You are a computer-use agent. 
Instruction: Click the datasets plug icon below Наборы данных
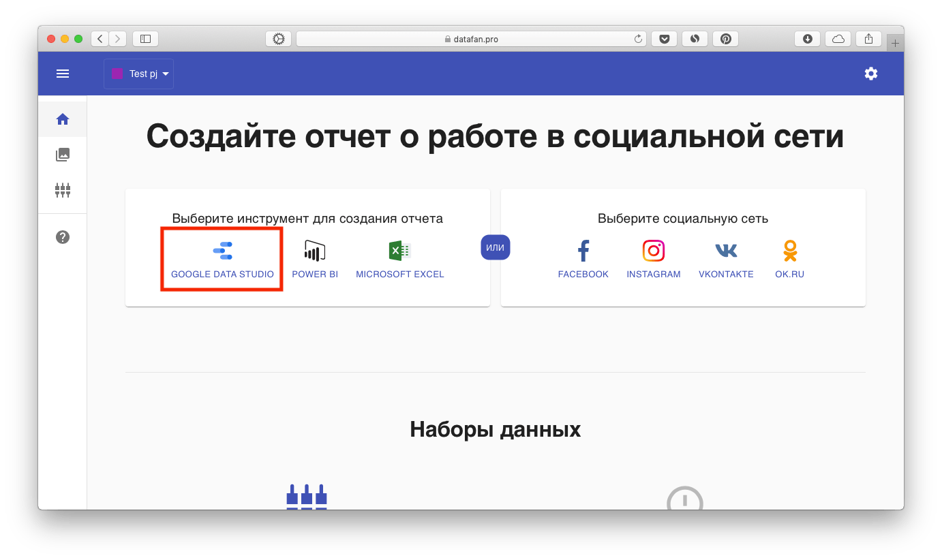(x=307, y=497)
